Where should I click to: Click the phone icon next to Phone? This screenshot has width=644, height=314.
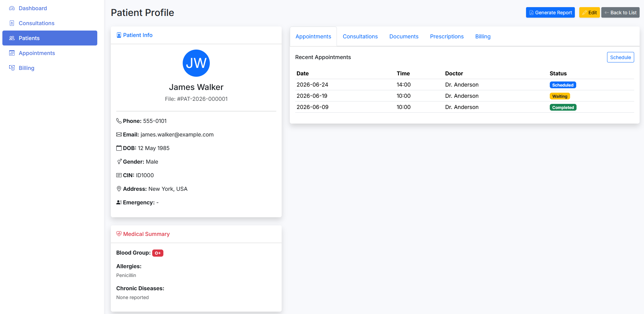pyautogui.click(x=119, y=121)
